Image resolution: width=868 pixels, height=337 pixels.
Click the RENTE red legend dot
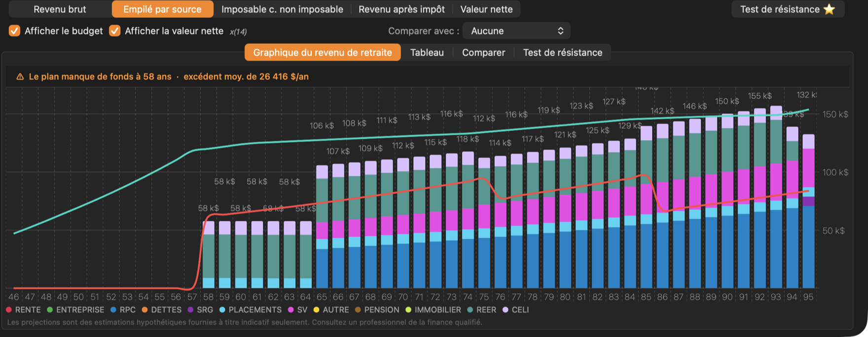9,310
